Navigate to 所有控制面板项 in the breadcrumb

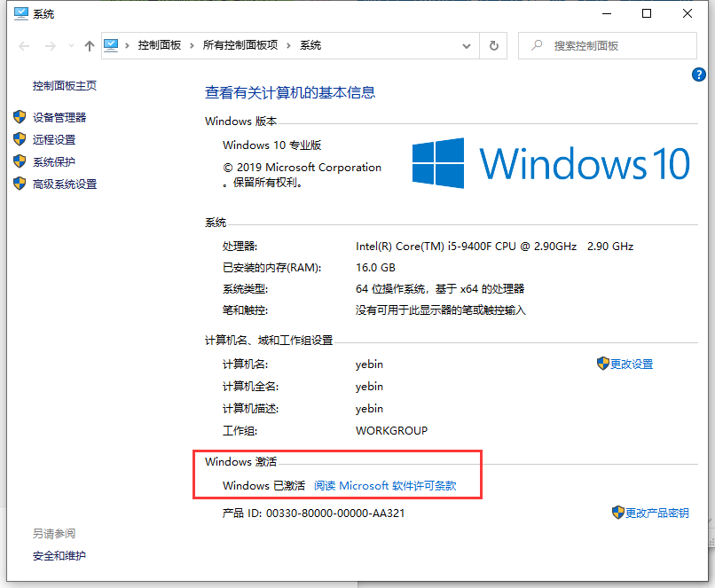click(240, 45)
